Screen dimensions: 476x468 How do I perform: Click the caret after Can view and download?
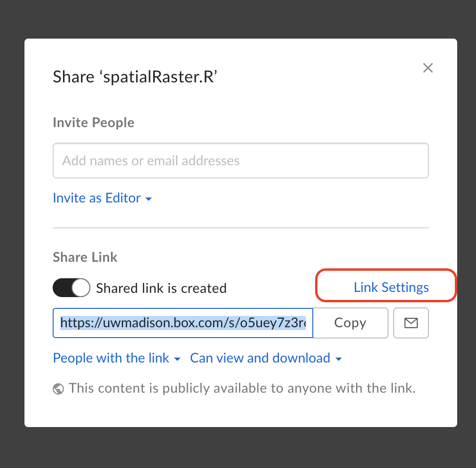339,359
